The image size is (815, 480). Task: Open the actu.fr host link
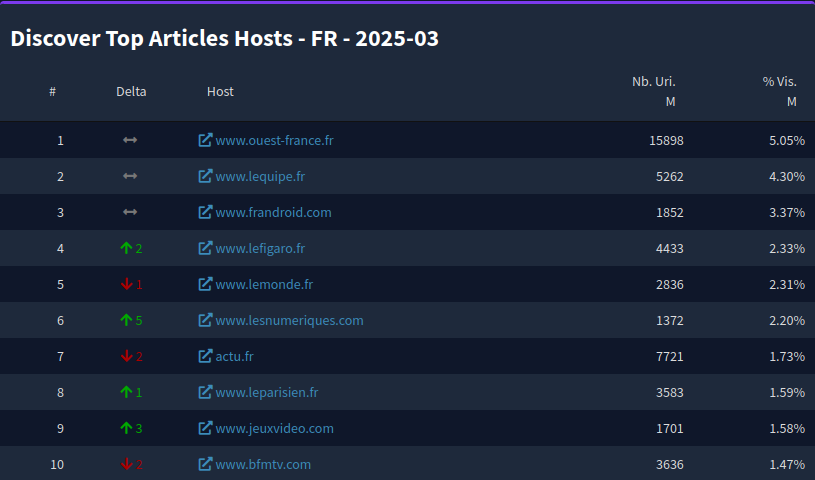[x=234, y=356]
